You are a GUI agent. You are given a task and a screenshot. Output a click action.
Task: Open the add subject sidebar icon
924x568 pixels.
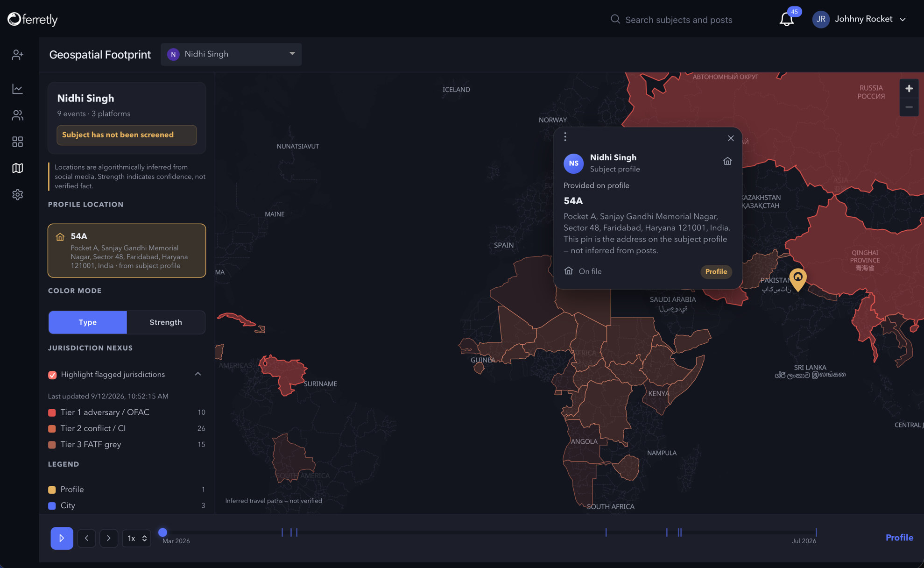17,55
